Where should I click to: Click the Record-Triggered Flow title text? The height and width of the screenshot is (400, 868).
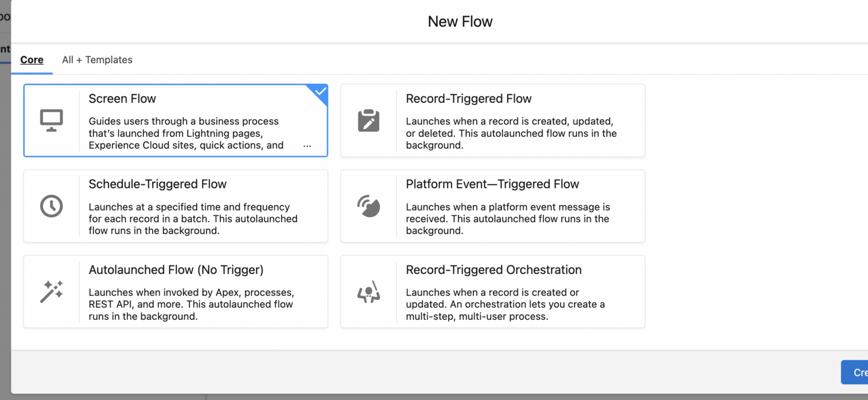[x=468, y=98]
